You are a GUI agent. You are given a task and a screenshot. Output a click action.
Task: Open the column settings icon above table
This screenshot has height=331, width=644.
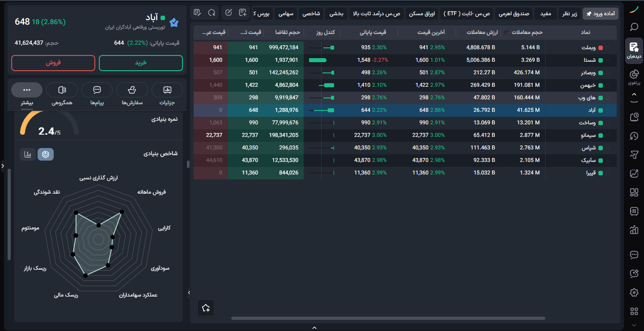pos(198,12)
